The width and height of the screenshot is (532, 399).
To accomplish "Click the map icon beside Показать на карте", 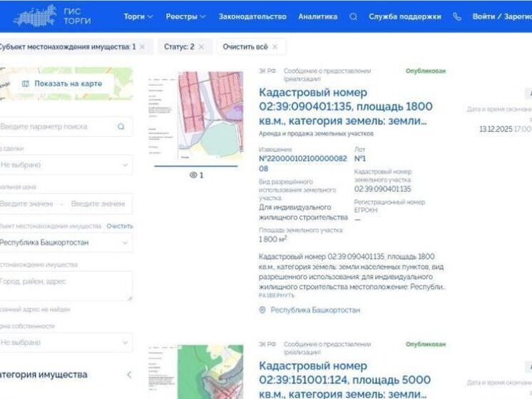I will click(x=26, y=84).
